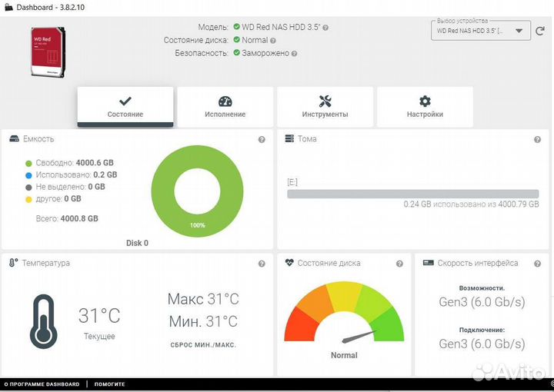Screen dimensions: 554x392
Task: Open help icon in Тома panel
Action: (537, 140)
